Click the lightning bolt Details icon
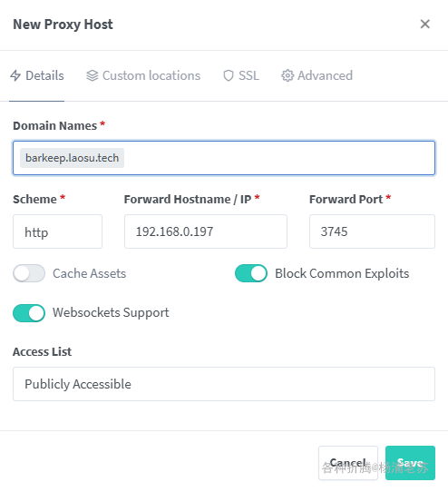Screen dimensions: 448x492 tap(15, 75)
